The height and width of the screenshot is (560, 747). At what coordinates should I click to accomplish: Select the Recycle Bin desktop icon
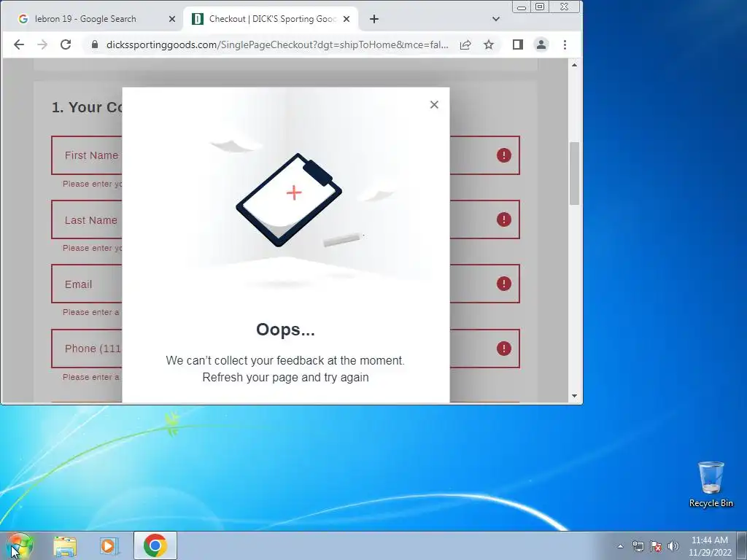click(x=711, y=484)
